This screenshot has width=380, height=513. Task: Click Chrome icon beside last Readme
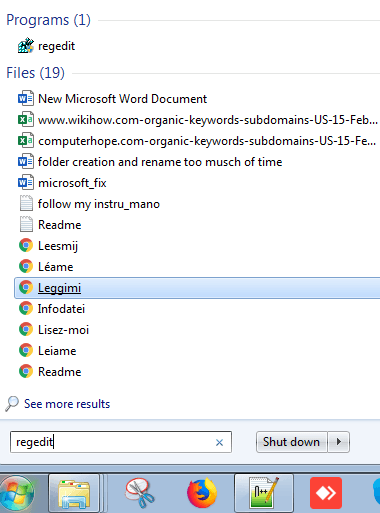(x=26, y=372)
